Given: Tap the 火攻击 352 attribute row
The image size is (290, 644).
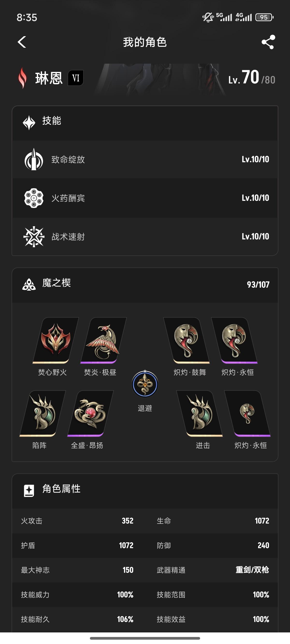Looking at the screenshot, I should (x=77, y=521).
